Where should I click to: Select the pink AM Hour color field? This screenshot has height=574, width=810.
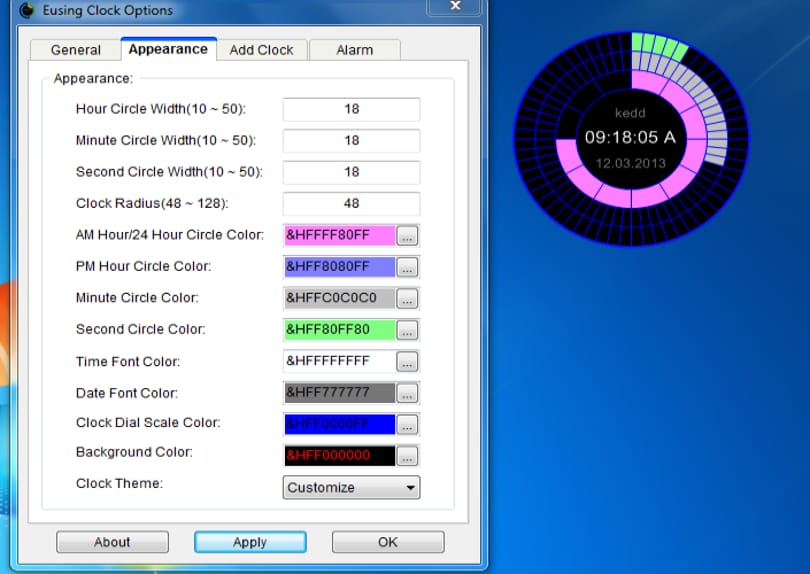[x=339, y=235]
